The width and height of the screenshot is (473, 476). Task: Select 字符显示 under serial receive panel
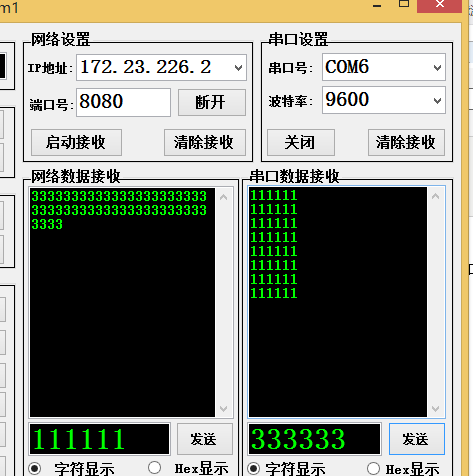point(254,468)
